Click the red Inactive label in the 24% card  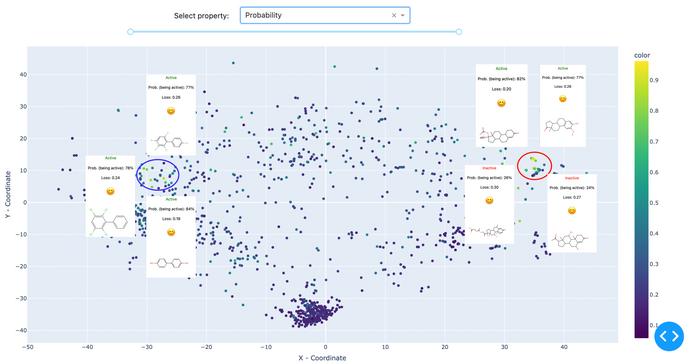click(572, 178)
